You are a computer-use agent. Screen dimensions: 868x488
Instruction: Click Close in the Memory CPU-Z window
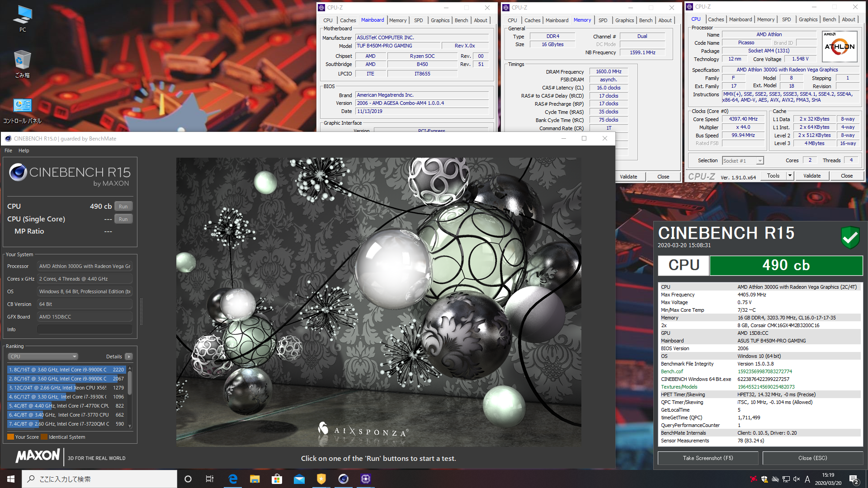pyautogui.click(x=663, y=177)
